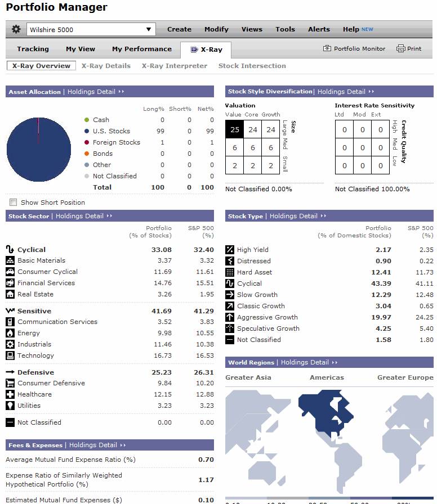Image resolution: width=437 pixels, height=504 pixels.
Task: Open Portfolio Monitor icon
Action: point(327,49)
